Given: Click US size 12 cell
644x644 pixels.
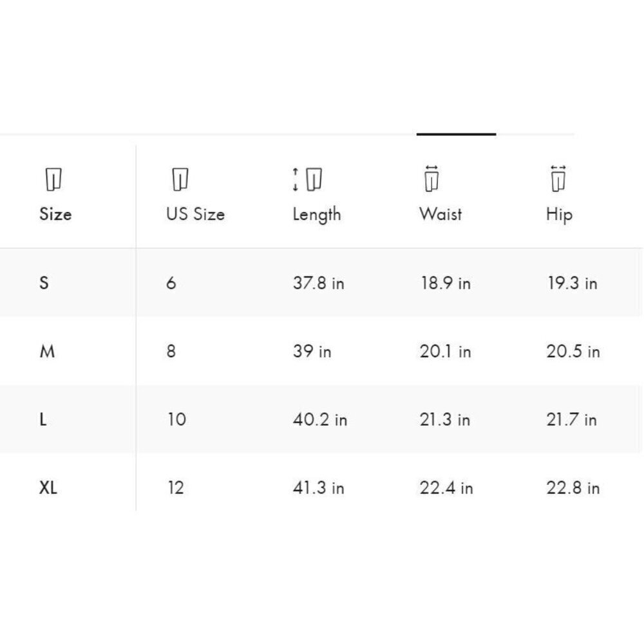Looking at the screenshot, I should [x=176, y=488].
